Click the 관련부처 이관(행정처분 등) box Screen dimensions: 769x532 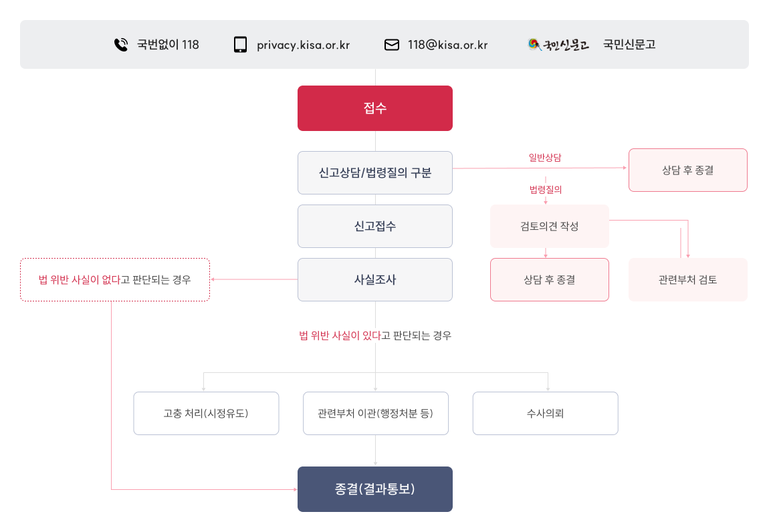(x=375, y=413)
